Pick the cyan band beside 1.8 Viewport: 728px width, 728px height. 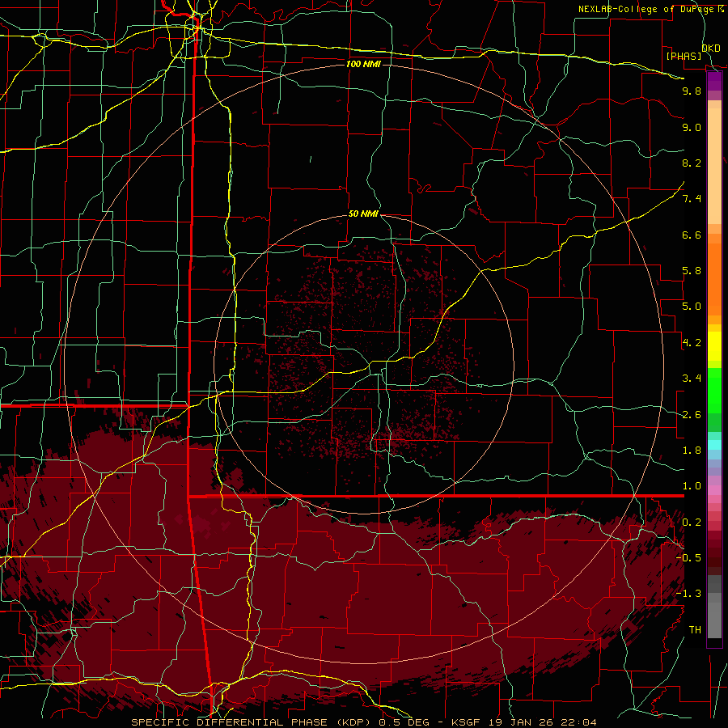pyautogui.click(x=714, y=445)
